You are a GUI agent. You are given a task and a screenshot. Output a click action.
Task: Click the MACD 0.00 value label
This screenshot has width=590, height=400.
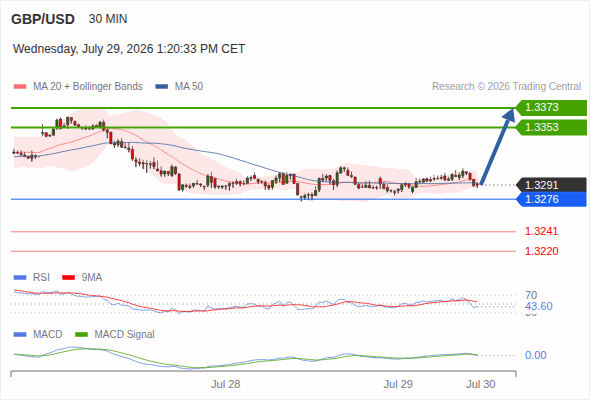[536, 355]
